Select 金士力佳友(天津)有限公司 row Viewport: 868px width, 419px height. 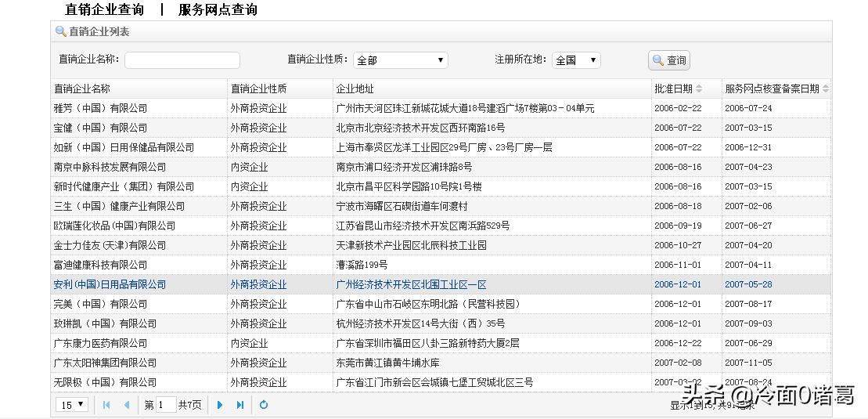click(441, 245)
